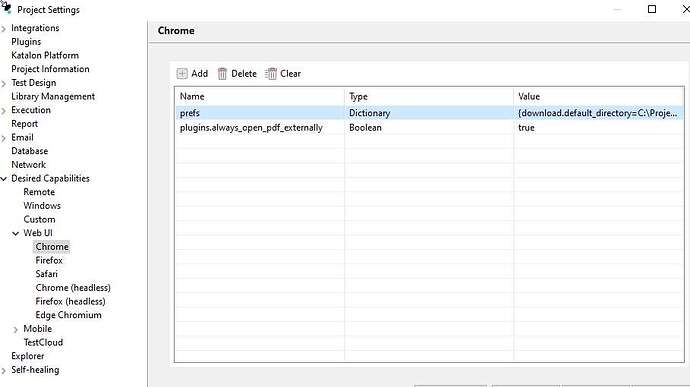The width and height of the screenshot is (690, 387).
Task: Select Safari capabilities
Action: [46, 274]
